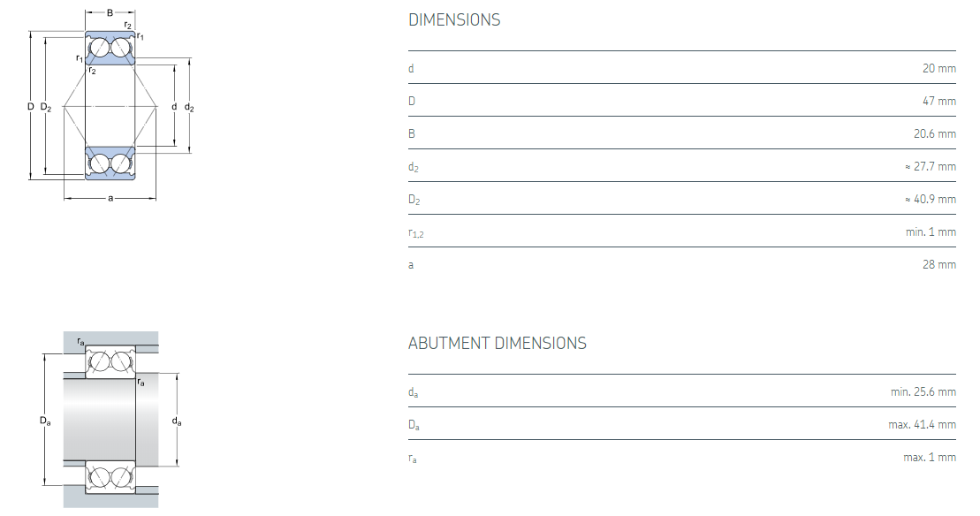Viewport: 980px width, 516px height.
Task: Select the 28 mm value for a
Action: pyautogui.click(x=939, y=264)
